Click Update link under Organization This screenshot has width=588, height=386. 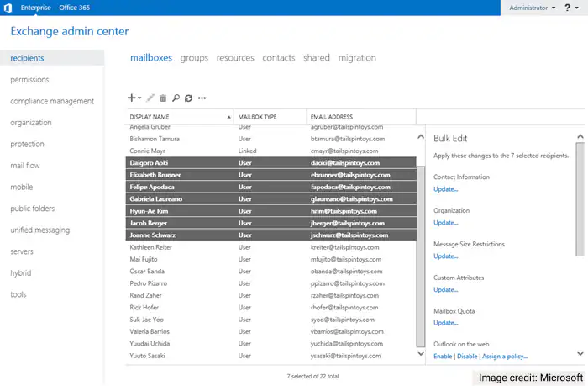click(x=445, y=222)
